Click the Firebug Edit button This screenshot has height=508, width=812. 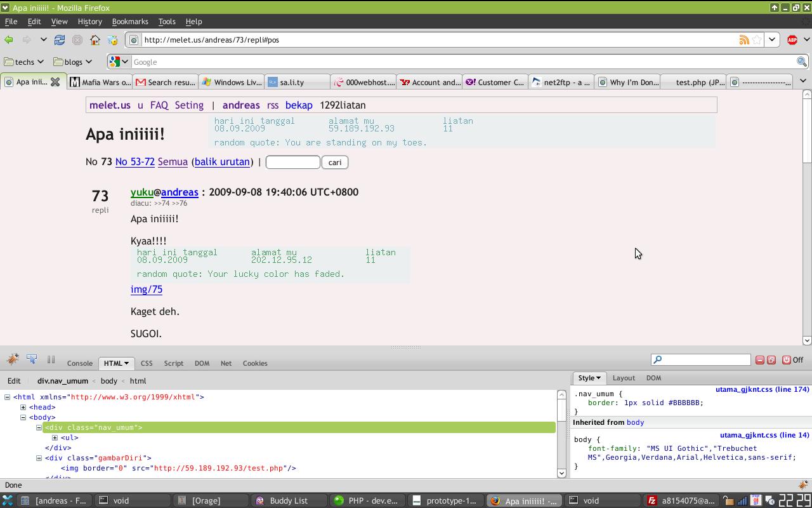[x=14, y=381]
